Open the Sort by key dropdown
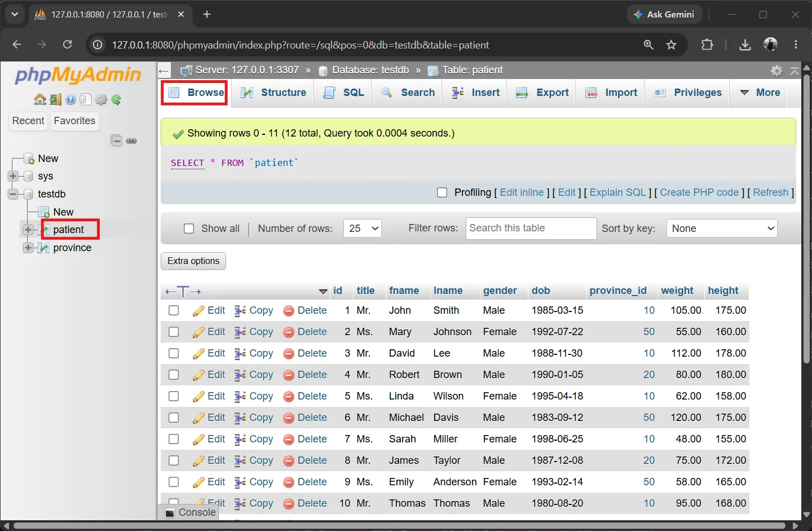The image size is (812, 531). (722, 229)
